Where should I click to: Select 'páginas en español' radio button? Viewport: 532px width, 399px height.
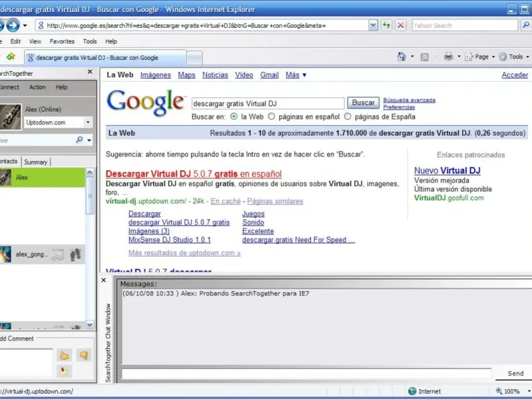point(271,116)
